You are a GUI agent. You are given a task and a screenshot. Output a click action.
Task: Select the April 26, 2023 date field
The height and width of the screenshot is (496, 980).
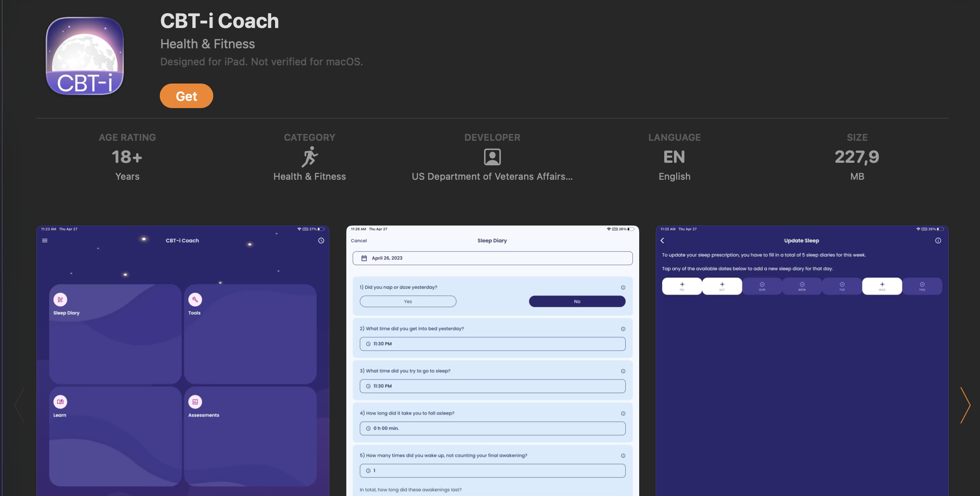493,258
